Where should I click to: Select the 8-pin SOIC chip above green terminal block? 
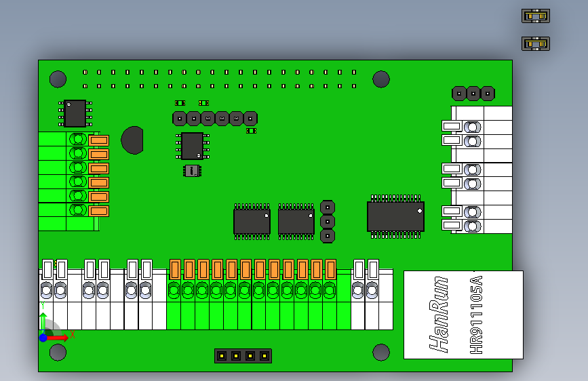coord(75,113)
